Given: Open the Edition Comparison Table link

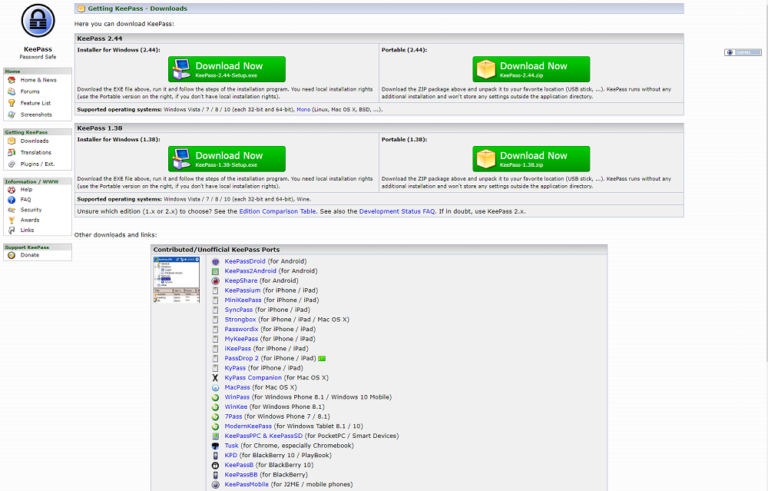Looking at the screenshot, I should [x=277, y=212].
